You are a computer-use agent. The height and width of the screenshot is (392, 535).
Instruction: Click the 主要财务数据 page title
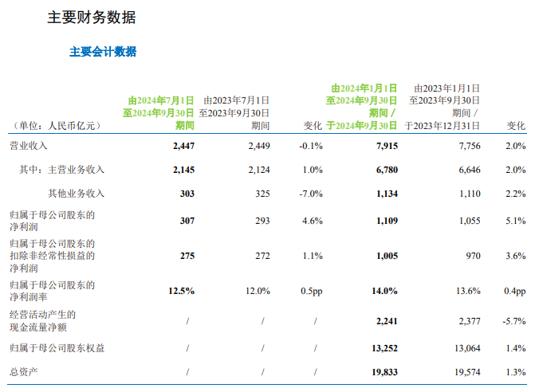click(x=91, y=18)
